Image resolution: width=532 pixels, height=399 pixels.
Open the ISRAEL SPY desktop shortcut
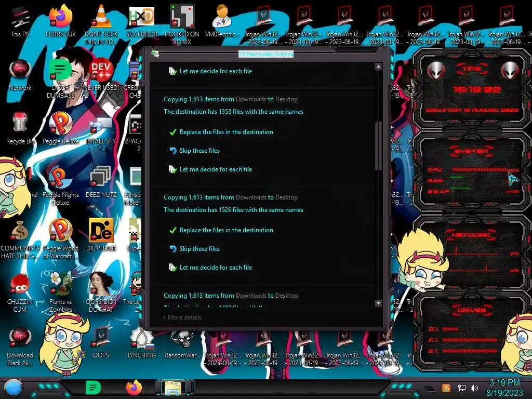pyautogui.click(x=101, y=130)
